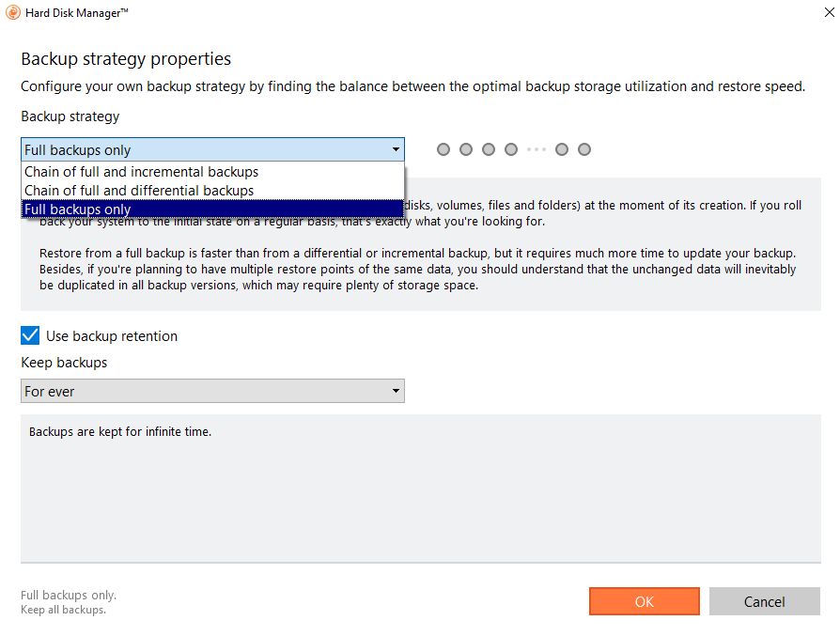Image resolution: width=840 pixels, height=636 pixels.
Task: Click the fourth backup chain circle
Action: pos(511,149)
